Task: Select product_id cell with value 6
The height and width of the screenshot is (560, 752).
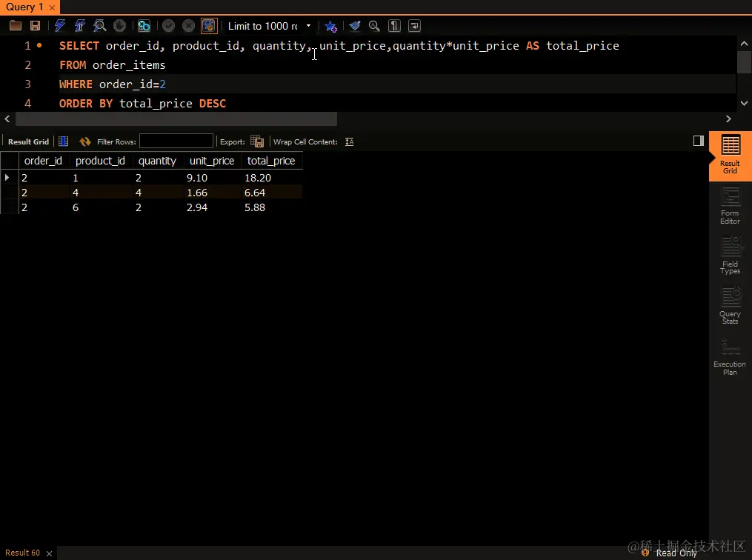Action: tap(102, 207)
